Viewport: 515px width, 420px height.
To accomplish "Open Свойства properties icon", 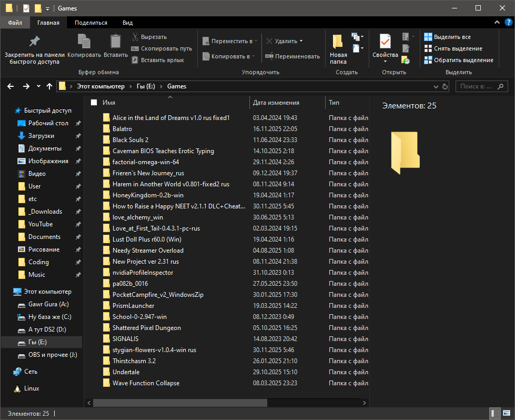I will [385, 42].
